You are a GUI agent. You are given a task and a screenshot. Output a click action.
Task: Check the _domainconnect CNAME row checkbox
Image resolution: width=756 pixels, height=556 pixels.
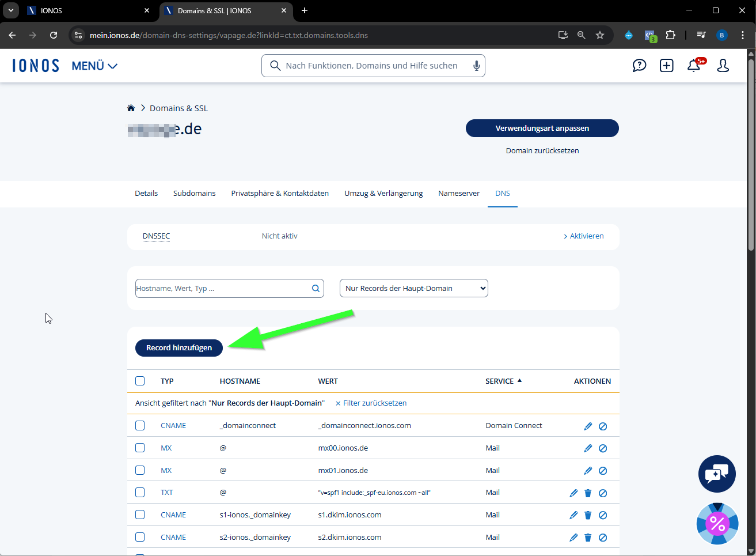point(140,426)
